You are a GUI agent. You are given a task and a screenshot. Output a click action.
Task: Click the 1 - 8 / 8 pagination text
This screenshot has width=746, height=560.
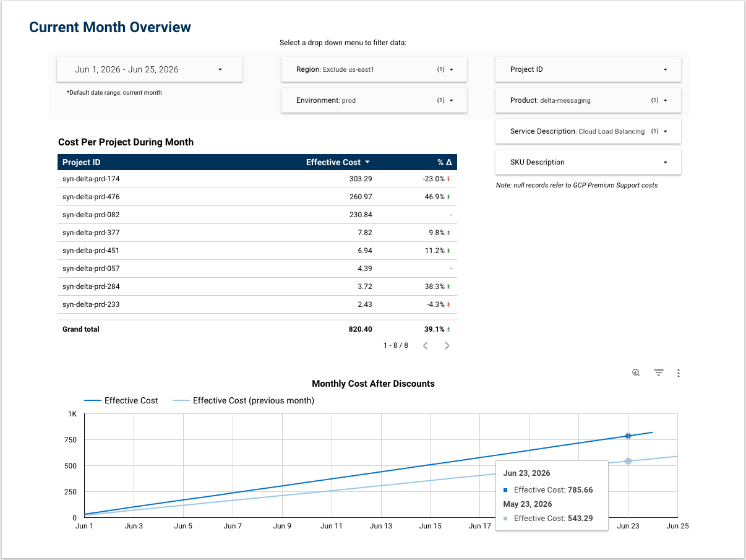(396, 345)
